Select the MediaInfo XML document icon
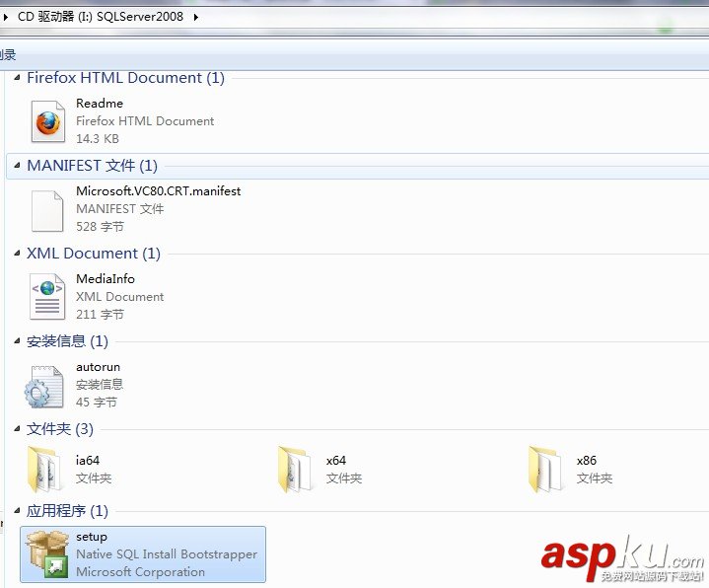 click(x=47, y=297)
